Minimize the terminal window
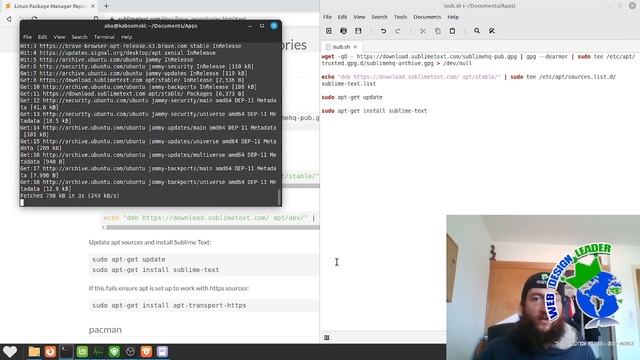The width and height of the screenshot is (640, 360). point(250,26)
